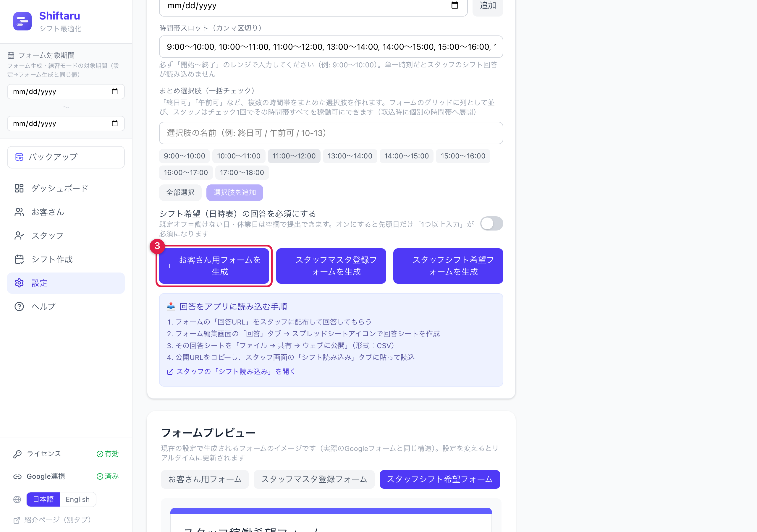The height and width of the screenshot is (532, 757).
Task: Click the Google連携 link icon
Action: (17, 476)
